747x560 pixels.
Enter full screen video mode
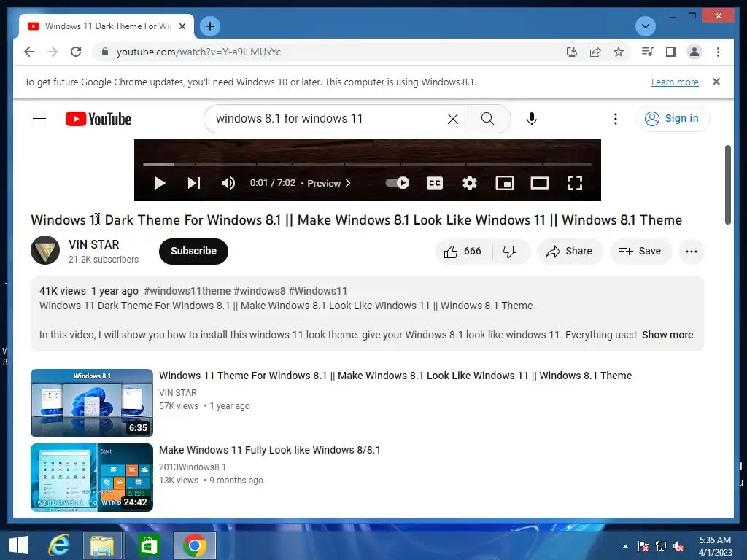tap(575, 183)
